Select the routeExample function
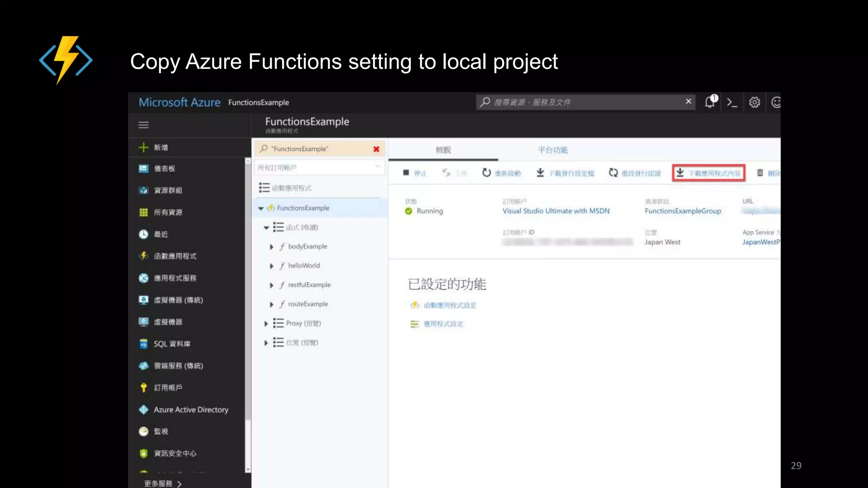Screen dimensions: 868x488 pos(308,304)
